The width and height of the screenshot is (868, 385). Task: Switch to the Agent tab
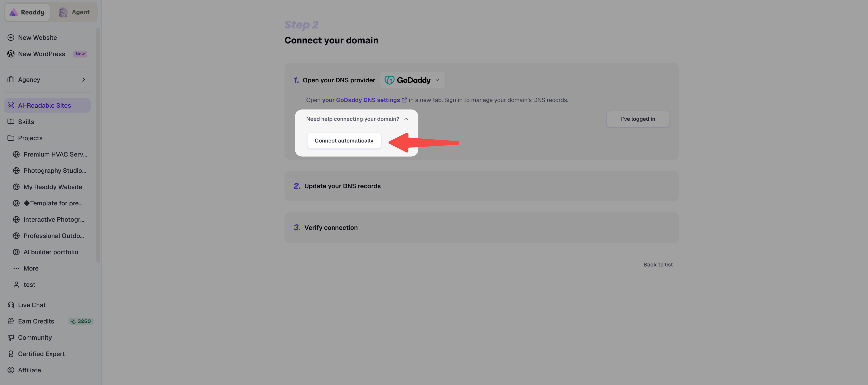[74, 12]
